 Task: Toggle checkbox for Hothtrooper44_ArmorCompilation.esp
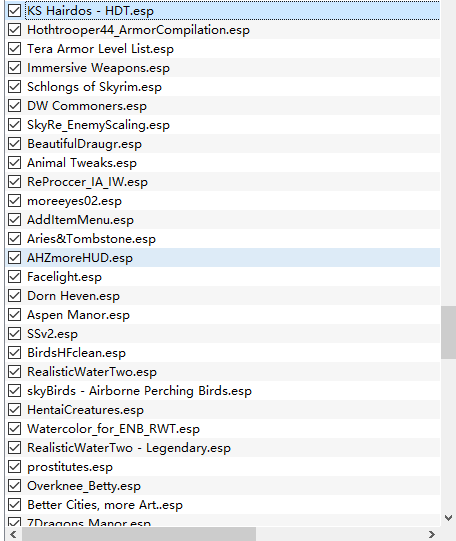pos(14,30)
